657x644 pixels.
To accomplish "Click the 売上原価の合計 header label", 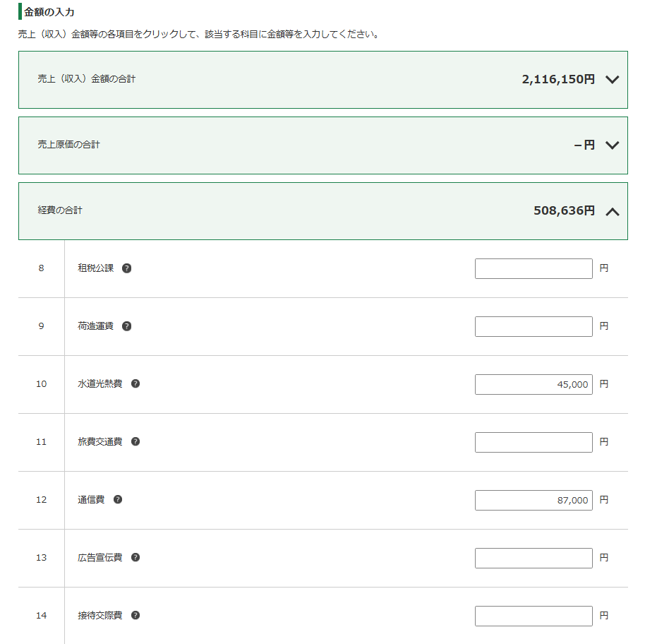I will click(68, 145).
